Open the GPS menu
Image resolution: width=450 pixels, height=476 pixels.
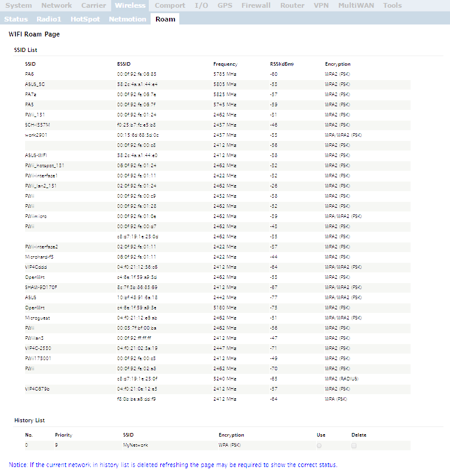click(x=225, y=5)
